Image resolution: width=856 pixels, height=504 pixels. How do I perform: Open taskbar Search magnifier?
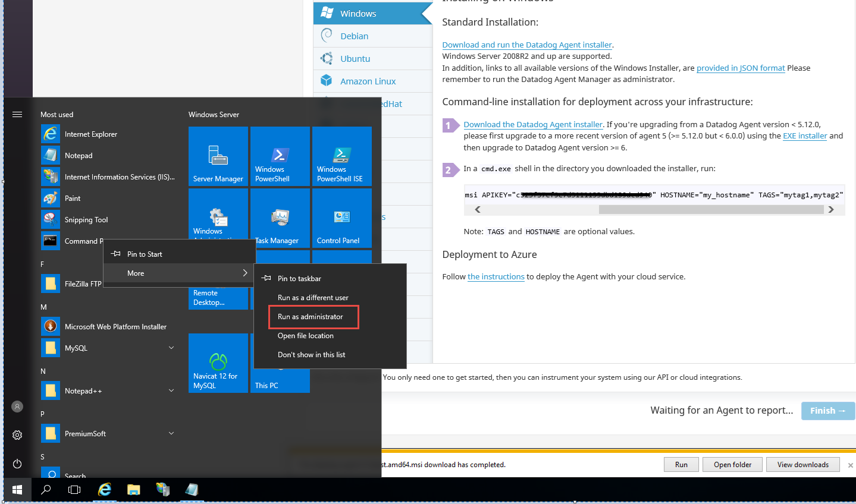[46, 490]
